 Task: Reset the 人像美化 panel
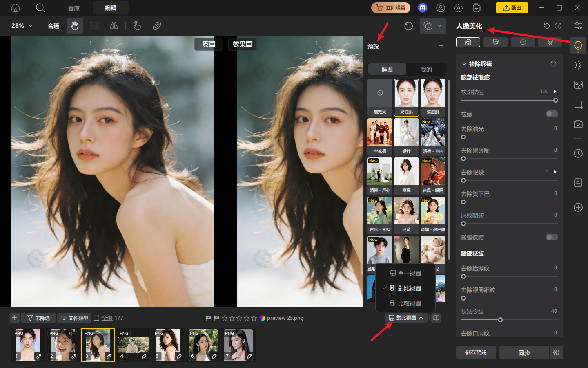[547, 26]
